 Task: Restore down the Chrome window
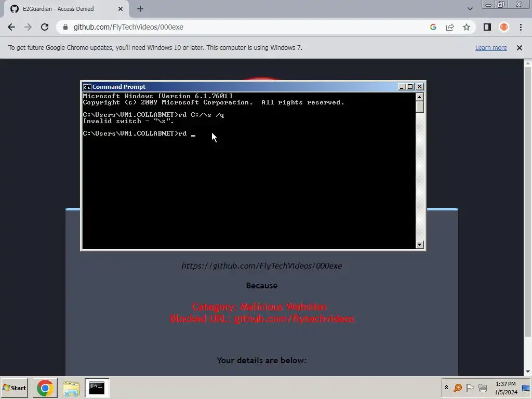501,5
